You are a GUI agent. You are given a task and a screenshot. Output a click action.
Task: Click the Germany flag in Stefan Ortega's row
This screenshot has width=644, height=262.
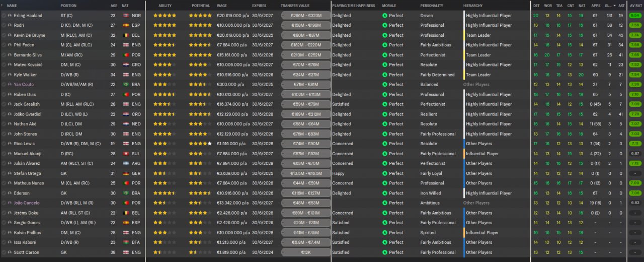tap(125, 173)
